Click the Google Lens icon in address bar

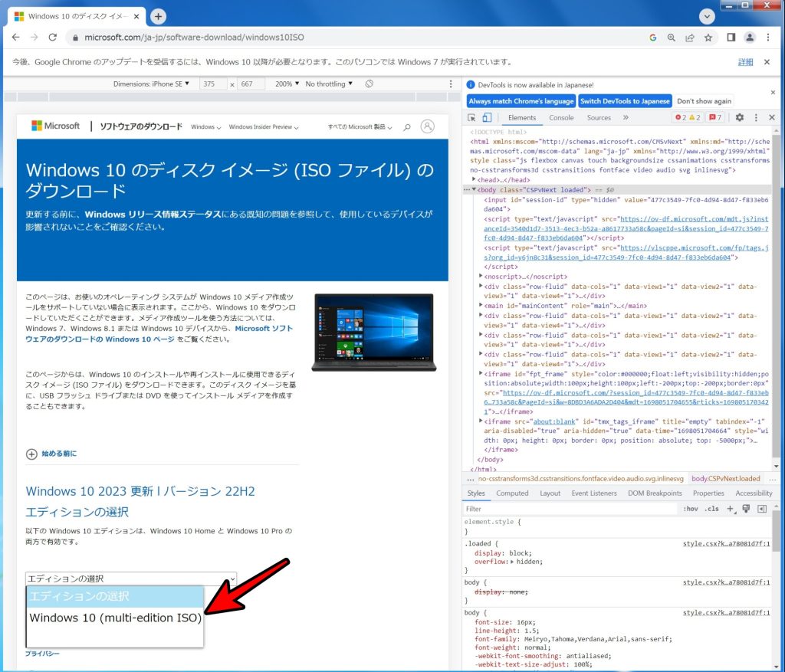pos(672,38)
